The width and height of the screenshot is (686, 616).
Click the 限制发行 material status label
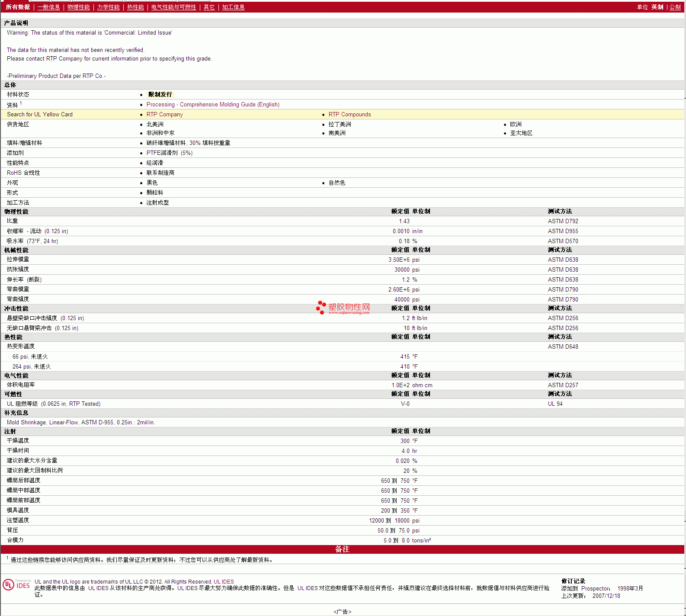point(160,95)
